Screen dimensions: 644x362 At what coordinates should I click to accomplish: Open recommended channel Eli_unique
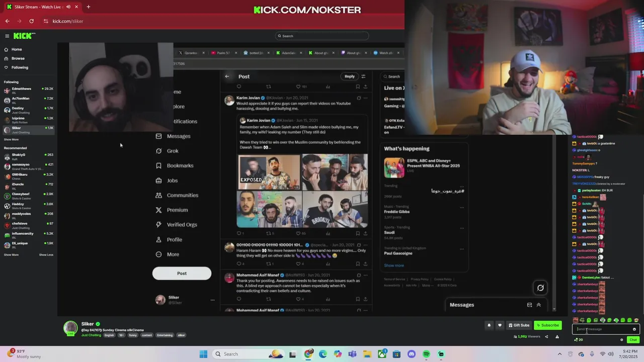click(29, 245)
